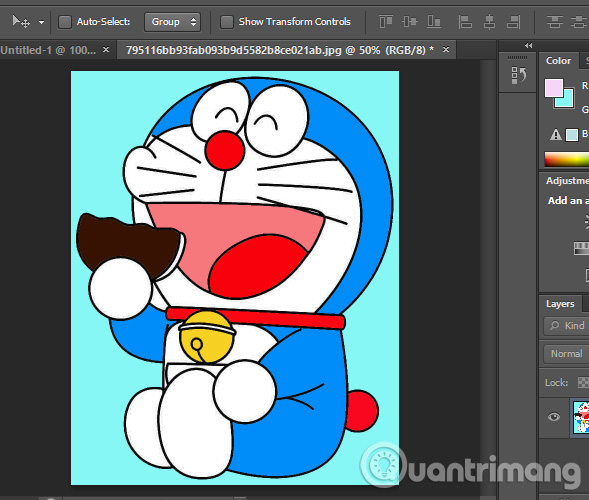
Task: Switch to the Untitled-1 document tab
Action: (x=48, y=50)
